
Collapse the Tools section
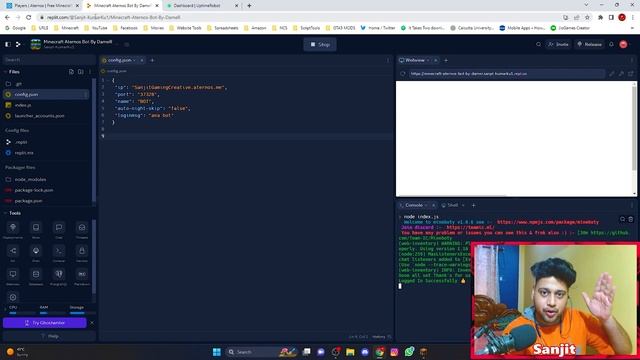tap(5, 213)
